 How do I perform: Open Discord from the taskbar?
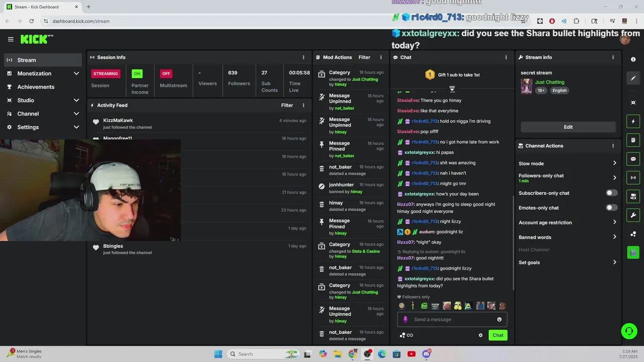(x=427, y=354)
